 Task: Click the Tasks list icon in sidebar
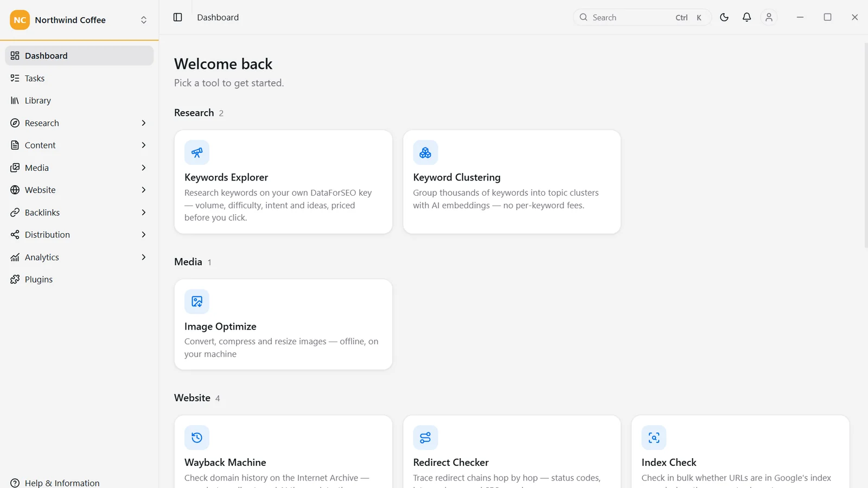coord(15,78)
